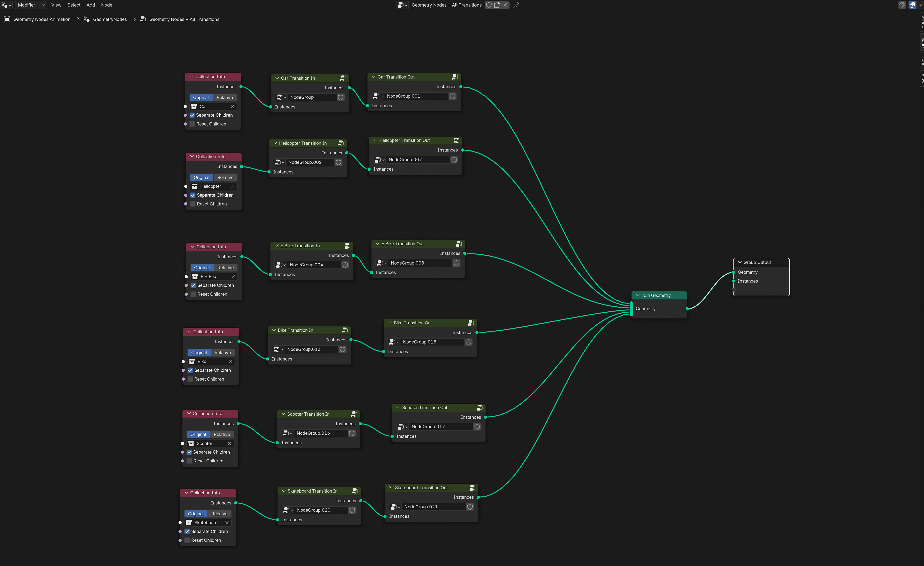This screenshot has height=566, width=924.
Task: Select Relative for Skateboard collection
Action: [219, 514]
